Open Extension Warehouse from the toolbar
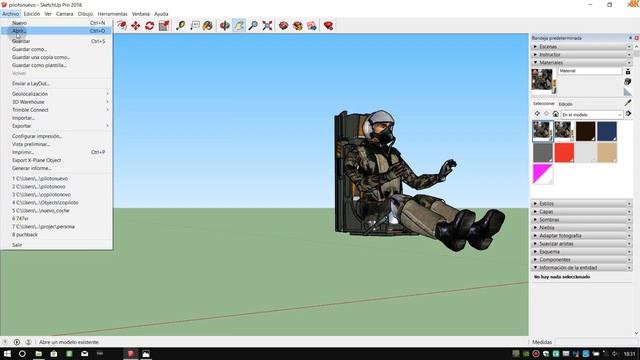Screen dimensions: 640x360 click(x=298, y=26)
